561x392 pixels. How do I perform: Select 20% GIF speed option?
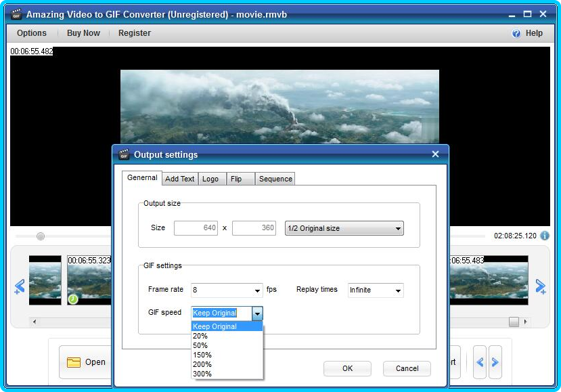227,336
